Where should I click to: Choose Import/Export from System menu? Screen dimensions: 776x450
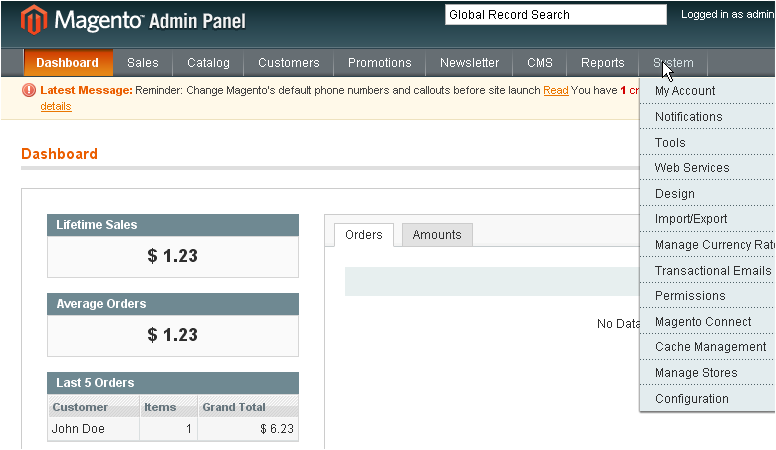[707, 219]
